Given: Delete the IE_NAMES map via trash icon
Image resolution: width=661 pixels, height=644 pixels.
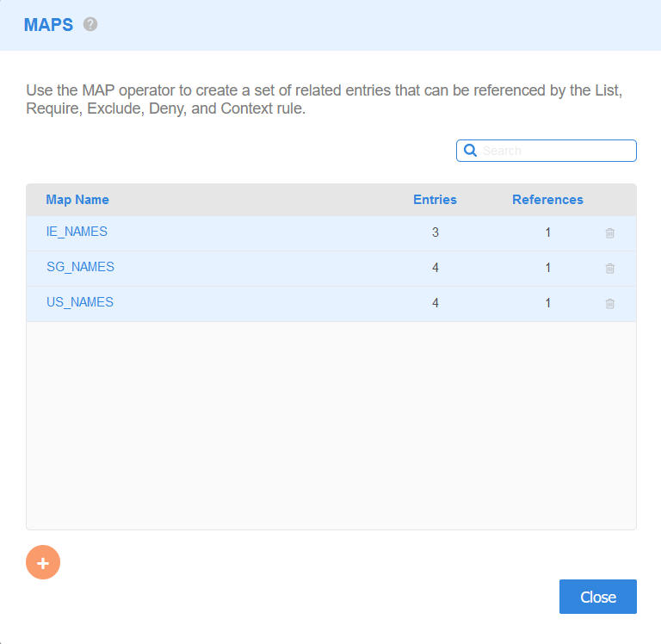Looking at the screenshot, I should click(609, 232).
